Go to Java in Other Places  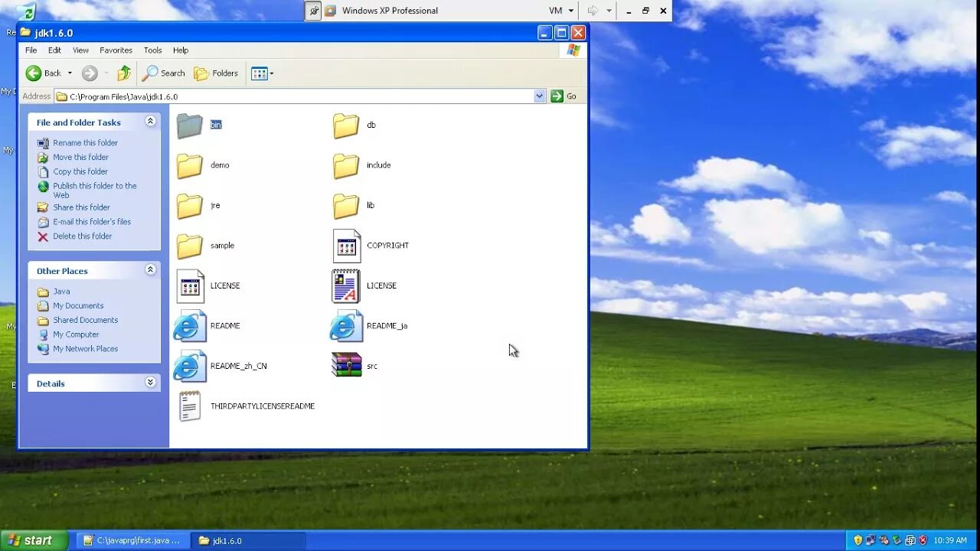(61, 292)
